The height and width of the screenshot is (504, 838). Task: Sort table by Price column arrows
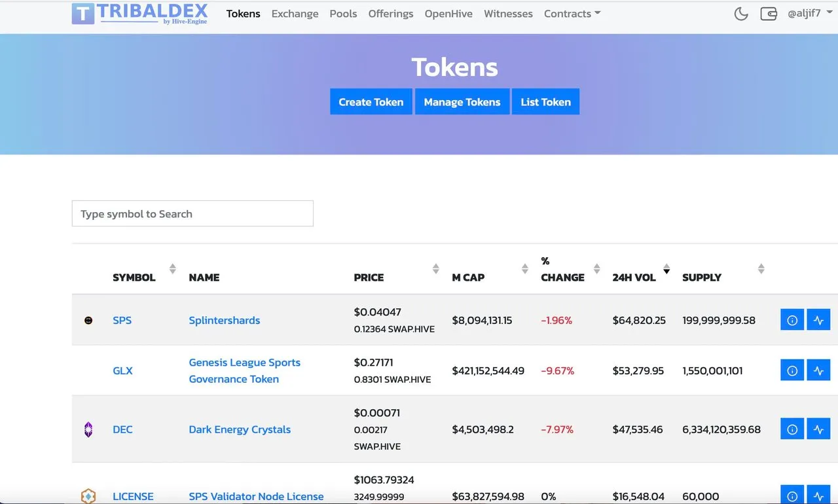coord(436,269)
